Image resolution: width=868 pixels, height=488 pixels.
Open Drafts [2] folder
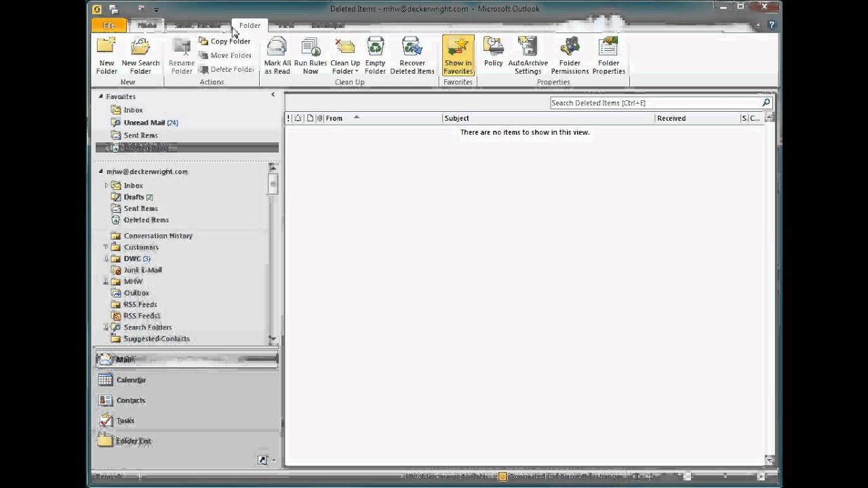click(138, 197)
